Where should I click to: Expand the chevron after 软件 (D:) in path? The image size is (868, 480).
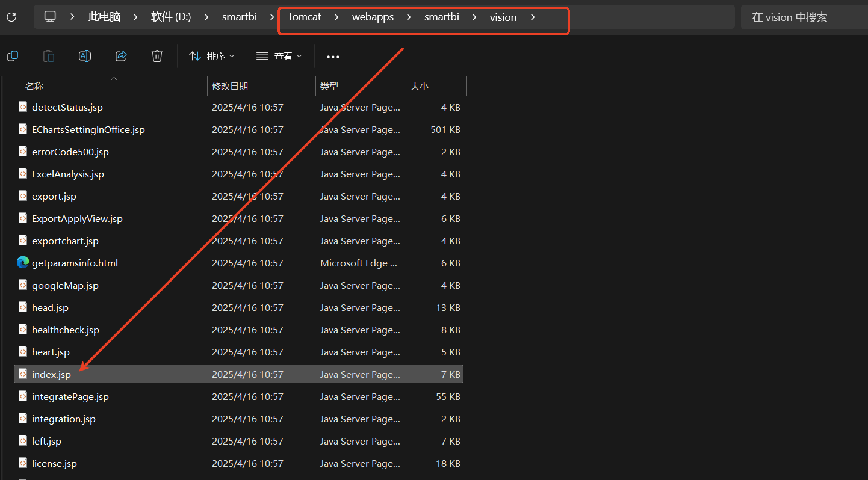coord(207,17)
